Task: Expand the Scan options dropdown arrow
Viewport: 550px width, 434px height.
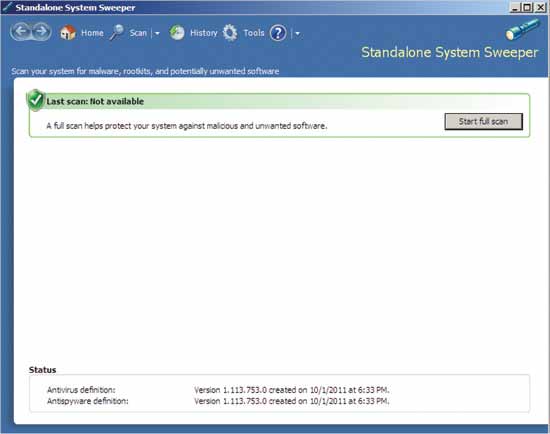Action: [x=157, y=33]
